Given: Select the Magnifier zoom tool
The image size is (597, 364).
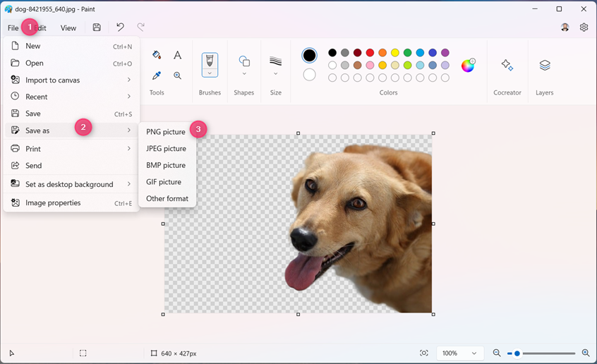Looking at the screenshot, I should [178, 75].
